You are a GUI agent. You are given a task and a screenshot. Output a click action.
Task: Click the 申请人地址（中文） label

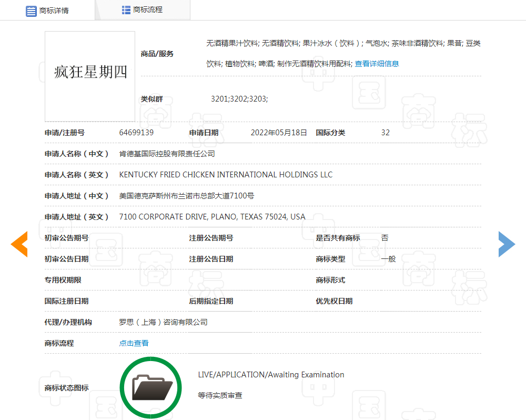pyautogui.click(x=77, y=196)
